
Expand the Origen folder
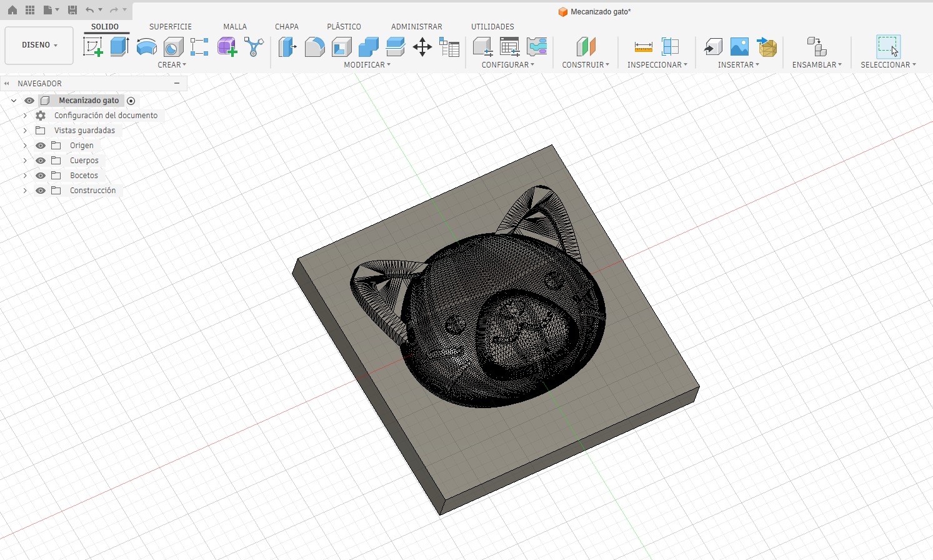pos(25,146)
